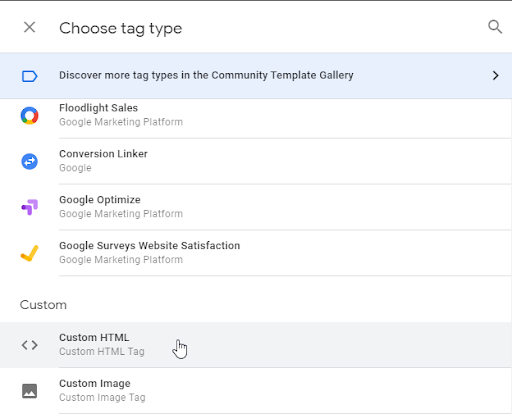512x414 pixels.
Task: Click the Conversion Linker icon
Action: coord(29,161)
